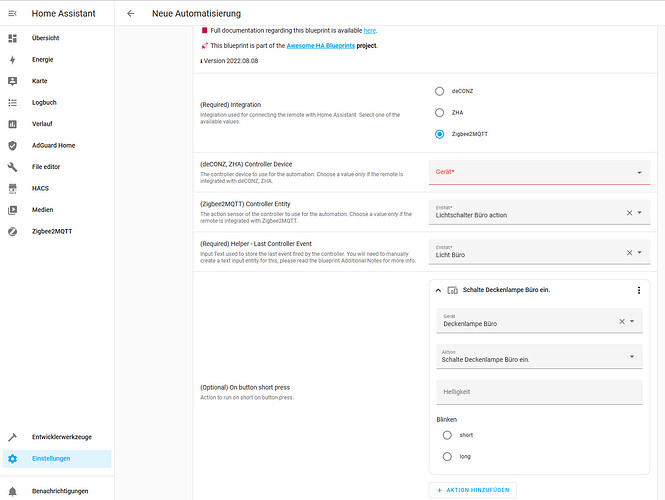Select the long Blinken radio option

coord(447,457)
